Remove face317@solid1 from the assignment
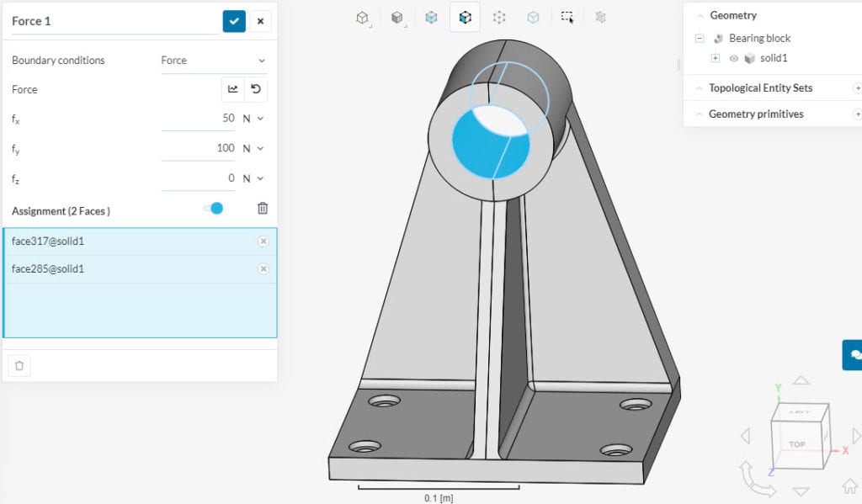862x504 pixels. point(263,241)
